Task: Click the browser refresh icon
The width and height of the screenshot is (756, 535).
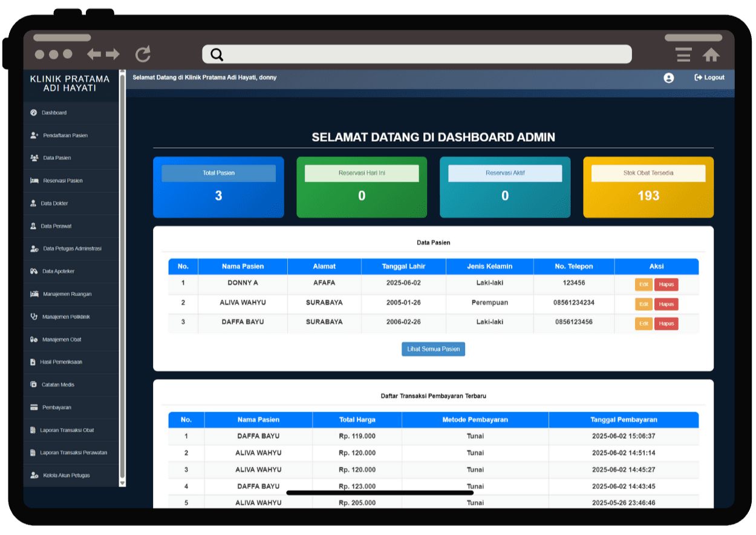Action: pos(143,54)
